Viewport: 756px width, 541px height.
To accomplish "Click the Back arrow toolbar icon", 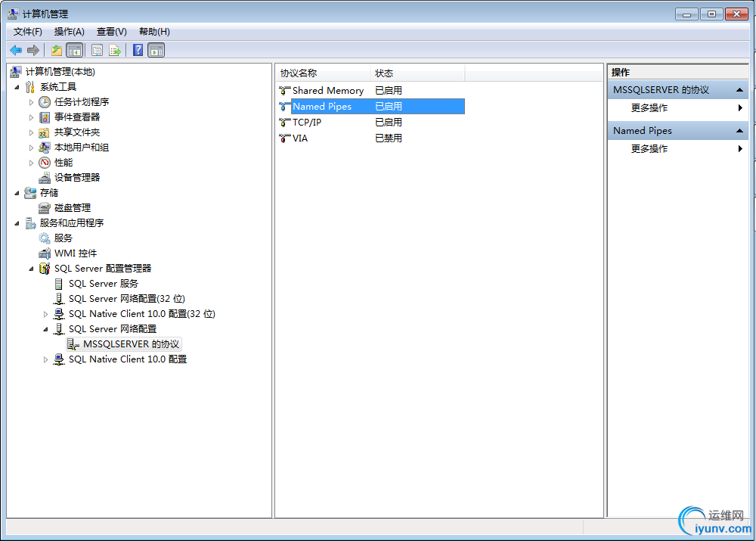I will 16,50.
